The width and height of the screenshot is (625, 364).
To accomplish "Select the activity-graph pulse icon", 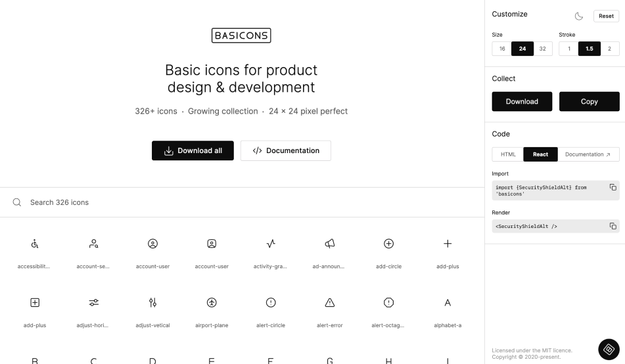I will [x=271, y=244].
